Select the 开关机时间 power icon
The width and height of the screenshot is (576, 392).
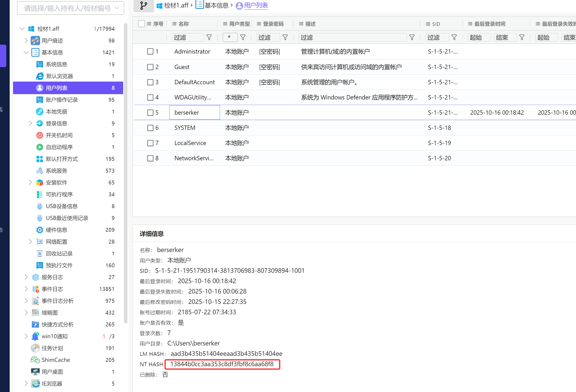(39, 135)
